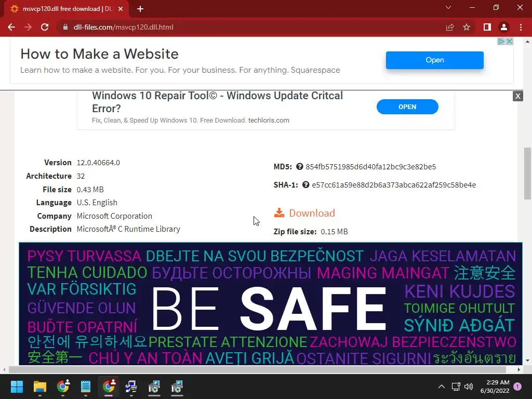532x399 pixels.
Task: Close the msvcp120.dll tab
Action: click(121, 9)
